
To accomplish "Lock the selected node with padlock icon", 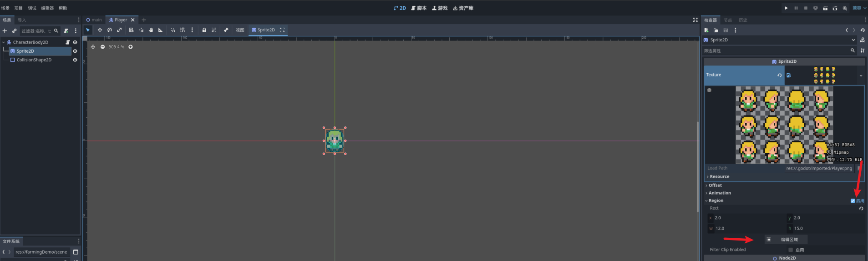I will pyautogui.click(x=204, y=30).
